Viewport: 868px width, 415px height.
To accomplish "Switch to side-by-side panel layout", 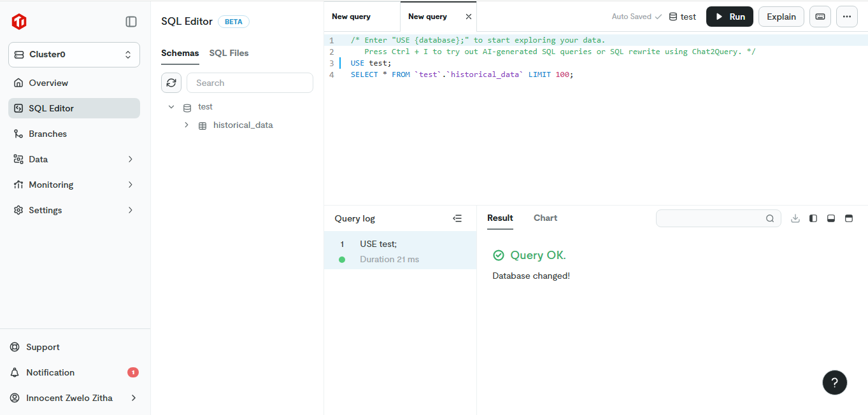I will [x=813, y=218].
